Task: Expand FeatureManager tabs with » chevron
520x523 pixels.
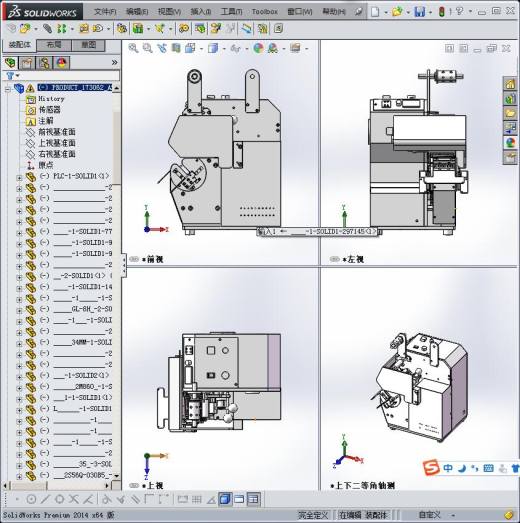Action: 114,62
